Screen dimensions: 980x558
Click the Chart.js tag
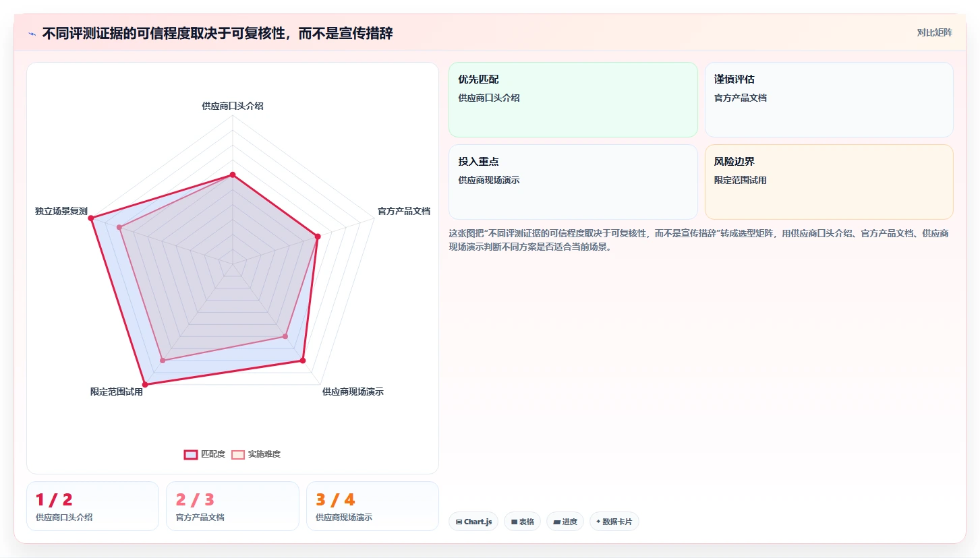(473, 522)
